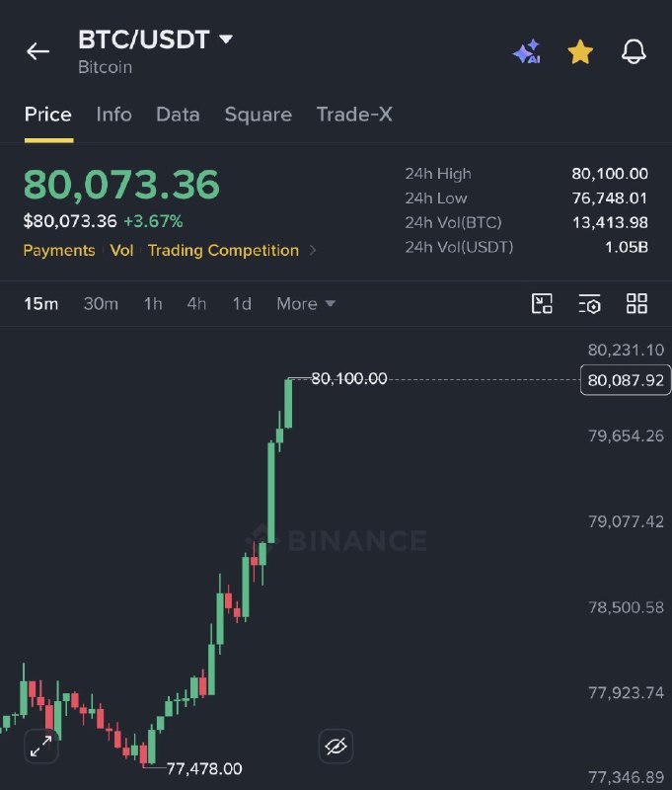The height and width of the screenshot is (790, 672).
Task: Open price alerts bell icon
Action: point(634,51)
